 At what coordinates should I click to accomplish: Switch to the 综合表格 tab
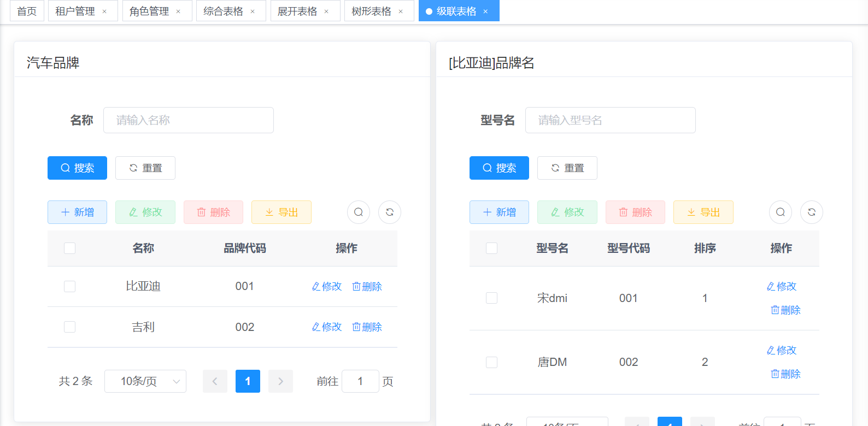pos(223,11)
